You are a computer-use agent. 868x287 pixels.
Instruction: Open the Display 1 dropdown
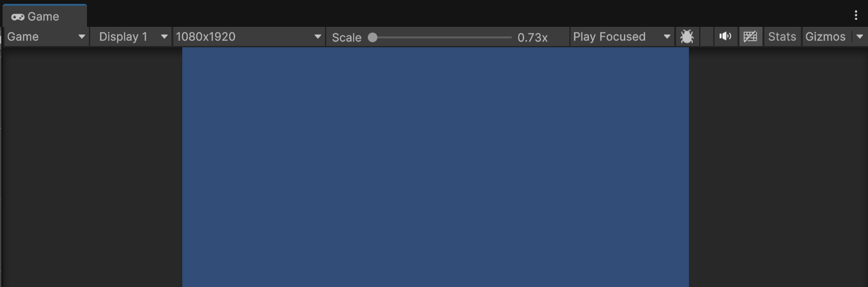(x=131, y=36)
